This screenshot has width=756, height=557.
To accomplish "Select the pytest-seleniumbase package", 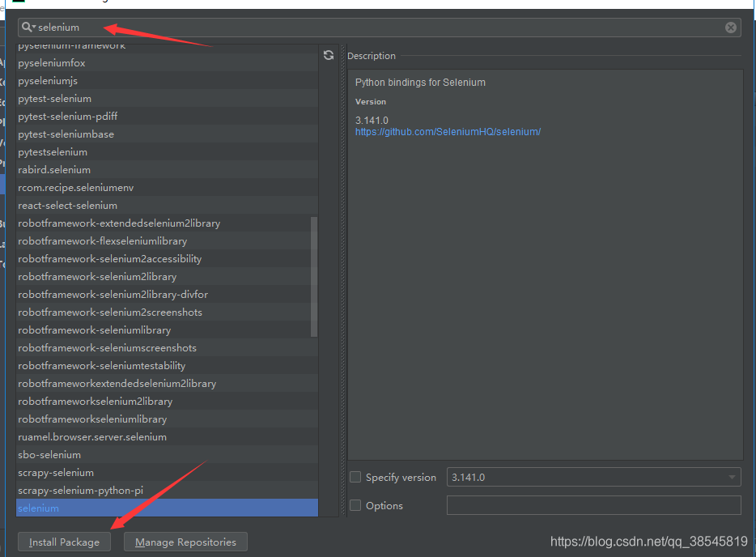I will (167, 134).
